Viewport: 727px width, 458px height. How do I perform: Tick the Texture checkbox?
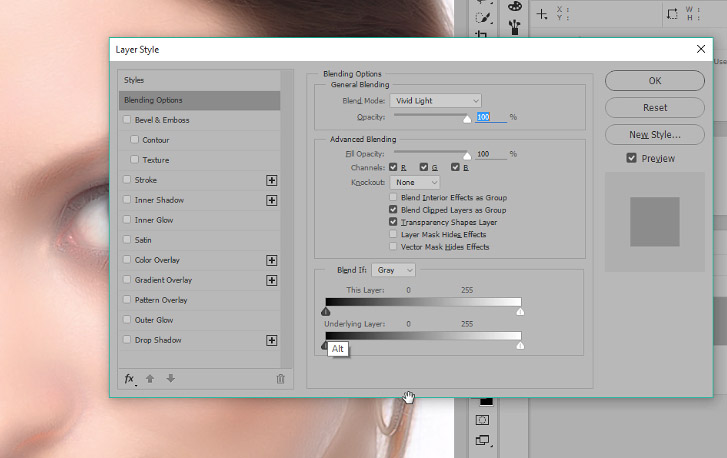click(134, 159)
